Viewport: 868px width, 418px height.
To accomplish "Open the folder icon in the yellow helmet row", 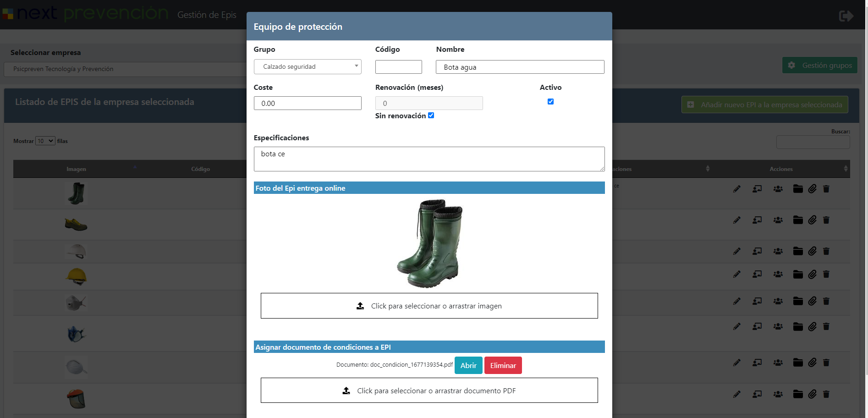I will [798, 274].
